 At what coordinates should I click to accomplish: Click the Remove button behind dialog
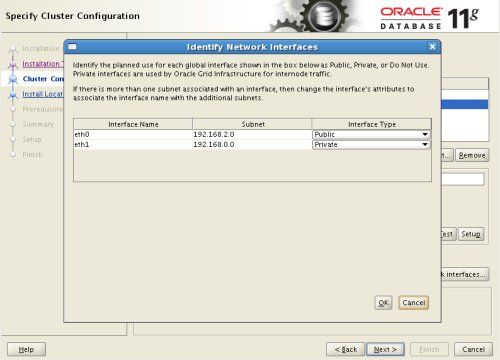(x=472, y=155)
